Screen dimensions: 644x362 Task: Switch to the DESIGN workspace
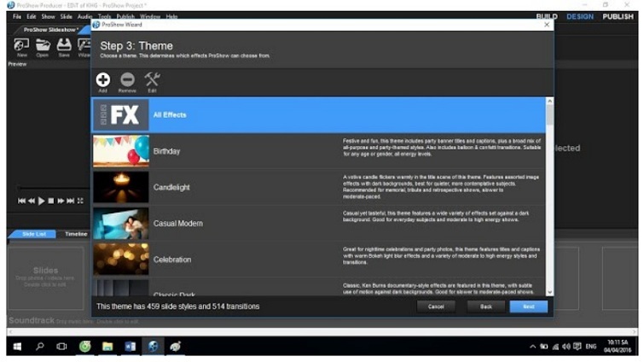580,17
